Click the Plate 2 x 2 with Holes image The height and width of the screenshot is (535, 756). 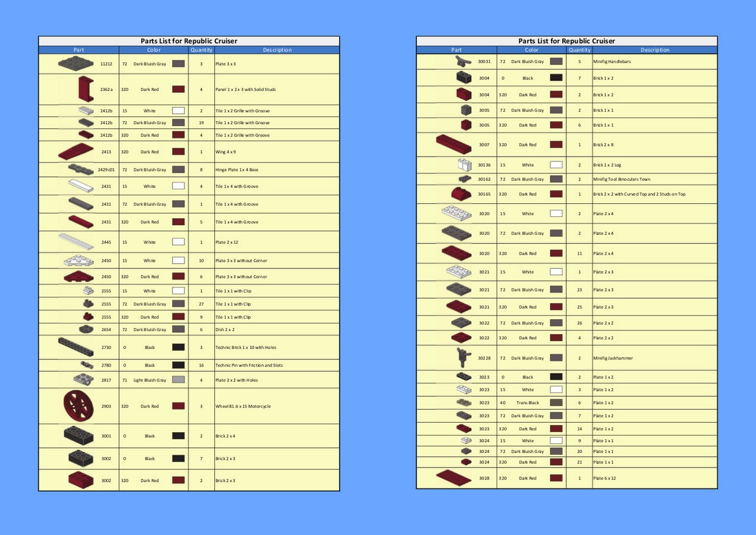(84, 380)
